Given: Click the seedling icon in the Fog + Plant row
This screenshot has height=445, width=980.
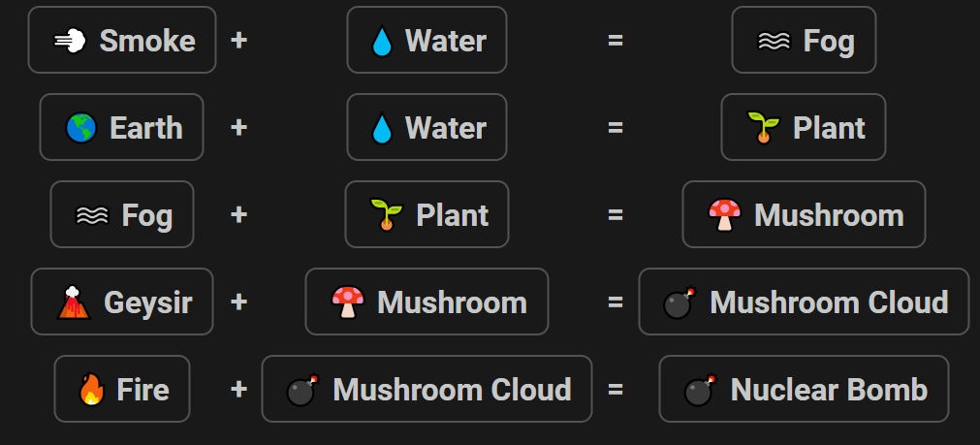Looking at the screenshot, I should (x=386, y=215).
